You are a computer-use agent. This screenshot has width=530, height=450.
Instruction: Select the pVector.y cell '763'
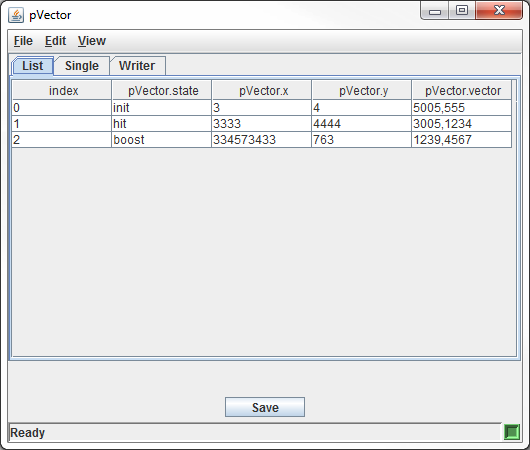(x=362, y=140)
